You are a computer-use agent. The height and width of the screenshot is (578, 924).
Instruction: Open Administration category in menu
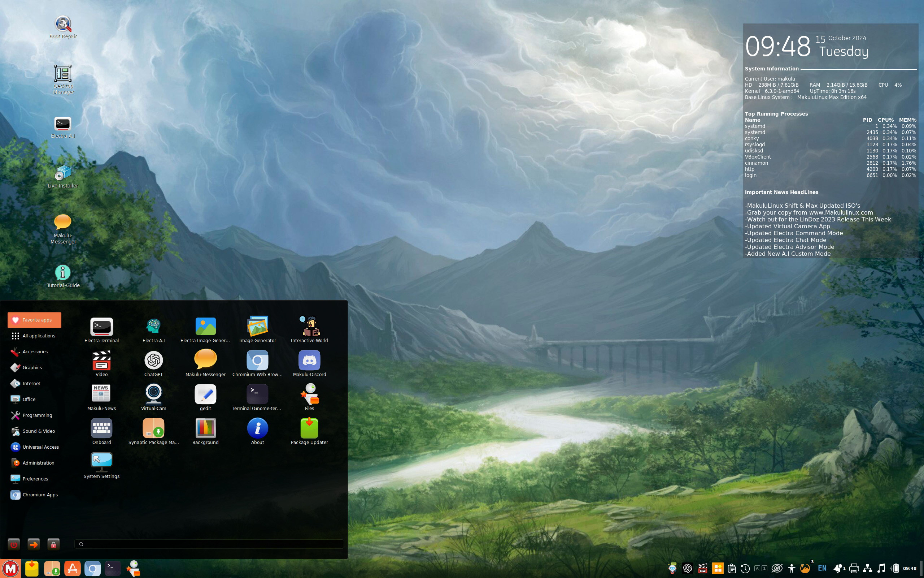point(34,463)
